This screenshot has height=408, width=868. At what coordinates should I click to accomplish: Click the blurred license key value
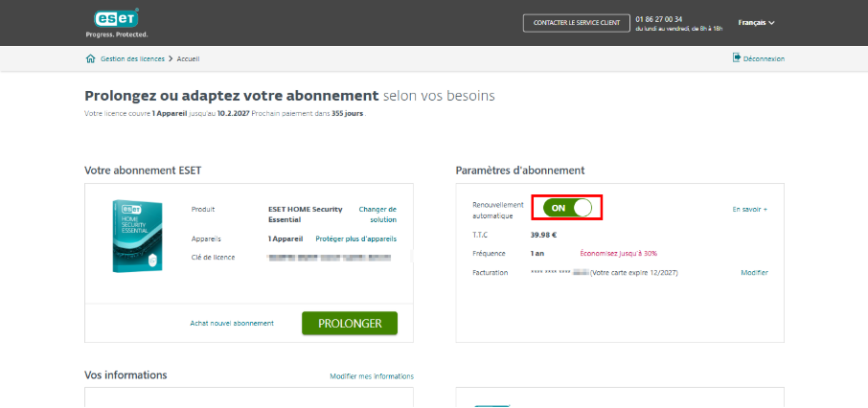point(330,258)
